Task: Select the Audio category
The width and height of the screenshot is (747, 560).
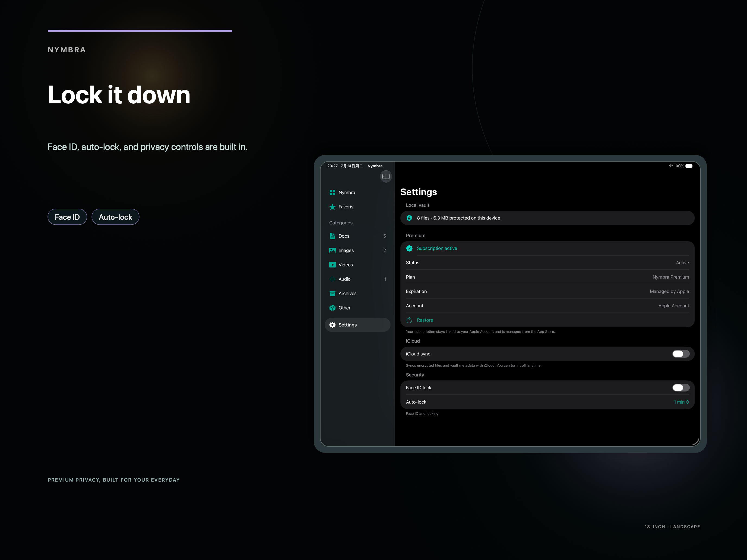Action: point(357,279)
